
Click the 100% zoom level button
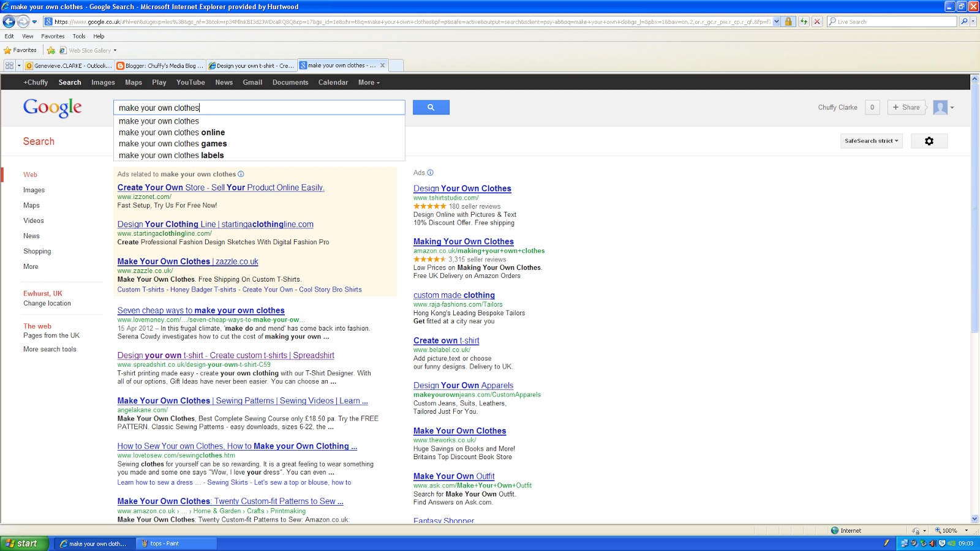pyautogui.click(x=946, y=530)
